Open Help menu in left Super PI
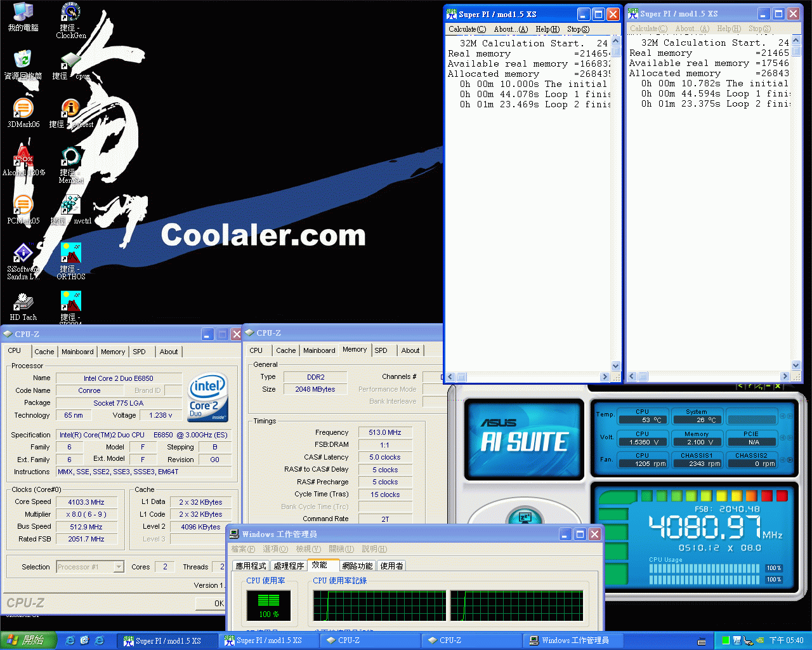812x650 pixels. point(547,29)
